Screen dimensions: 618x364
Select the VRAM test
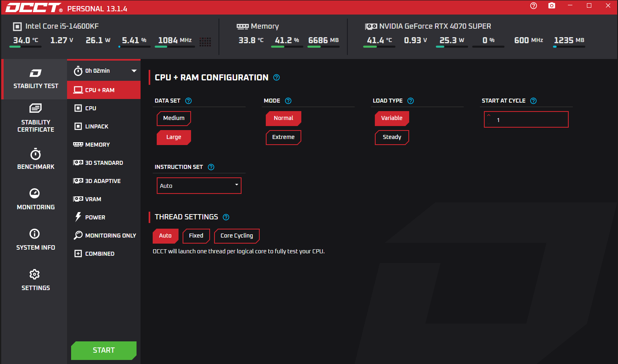tap(104, 199)
